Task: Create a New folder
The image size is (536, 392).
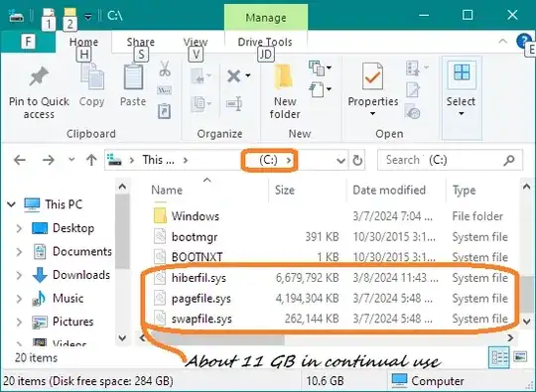Action: coord(285,91)
